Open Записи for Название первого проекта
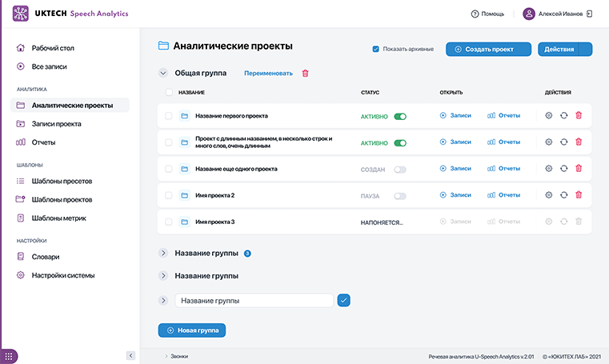 pyautogui.click(x=455, y=115)
